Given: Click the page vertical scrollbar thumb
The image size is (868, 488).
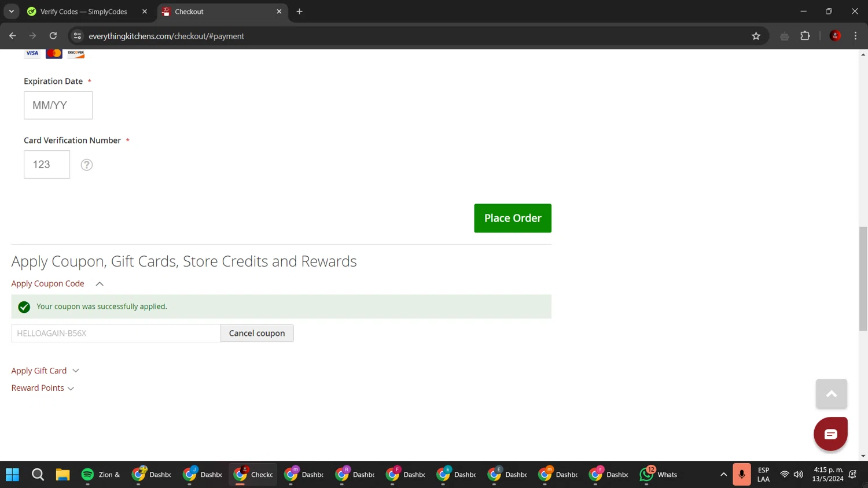Looking at the screenshot, I should tap(863, 279).
